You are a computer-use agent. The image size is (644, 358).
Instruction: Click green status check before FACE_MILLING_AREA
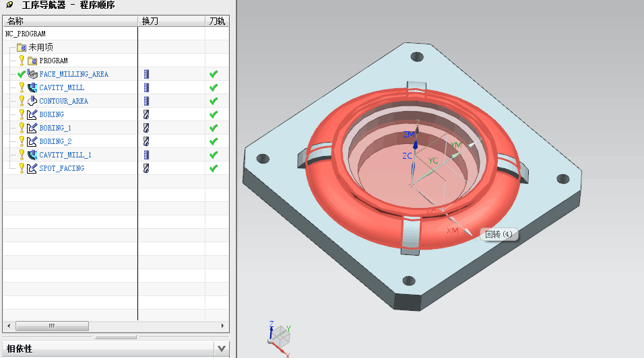pyautogui.click(x=22, y=74)
